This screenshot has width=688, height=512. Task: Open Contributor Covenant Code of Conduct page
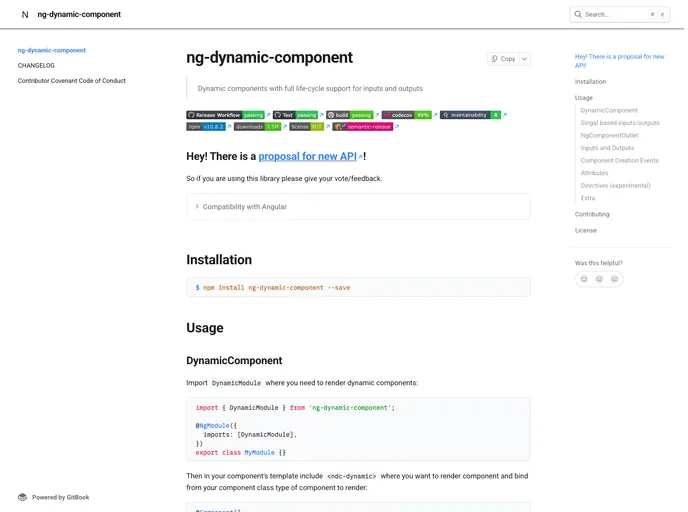click(72, 81)
